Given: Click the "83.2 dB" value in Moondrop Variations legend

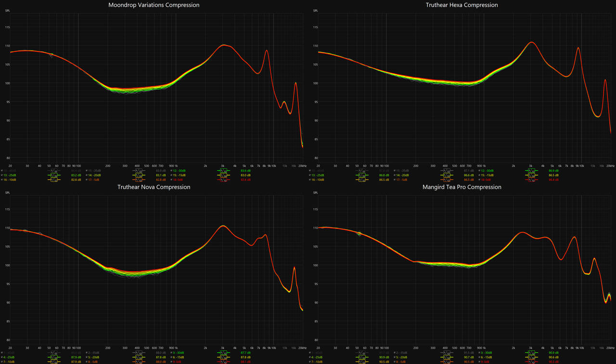Looking at the screenshot, I should coord(76,176).
